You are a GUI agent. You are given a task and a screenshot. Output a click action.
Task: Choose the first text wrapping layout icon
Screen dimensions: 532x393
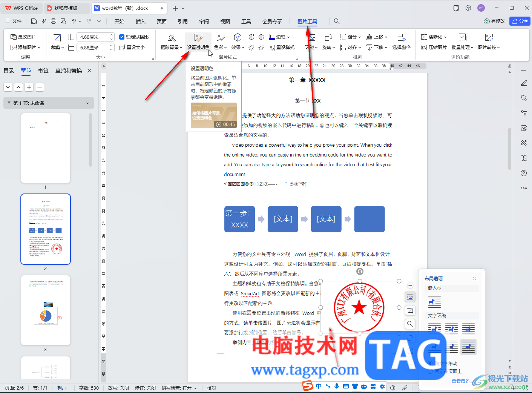click(x=434, y=330)
